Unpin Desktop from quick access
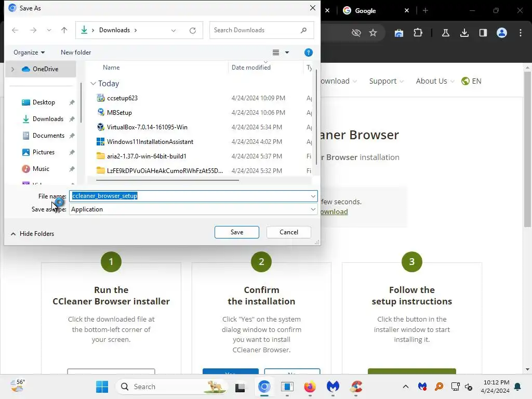Viewport: 532px width, 399px height. point(72,102)
